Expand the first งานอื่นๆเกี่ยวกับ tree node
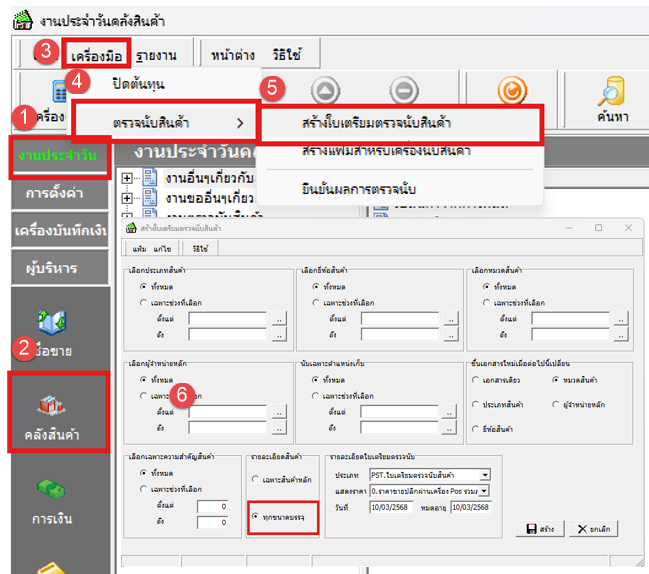 click(126, 178)
